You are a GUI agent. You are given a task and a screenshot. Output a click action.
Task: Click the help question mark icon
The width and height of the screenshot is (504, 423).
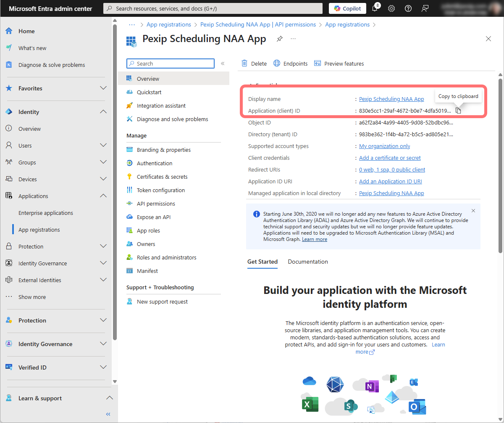[x=408, y=8]
